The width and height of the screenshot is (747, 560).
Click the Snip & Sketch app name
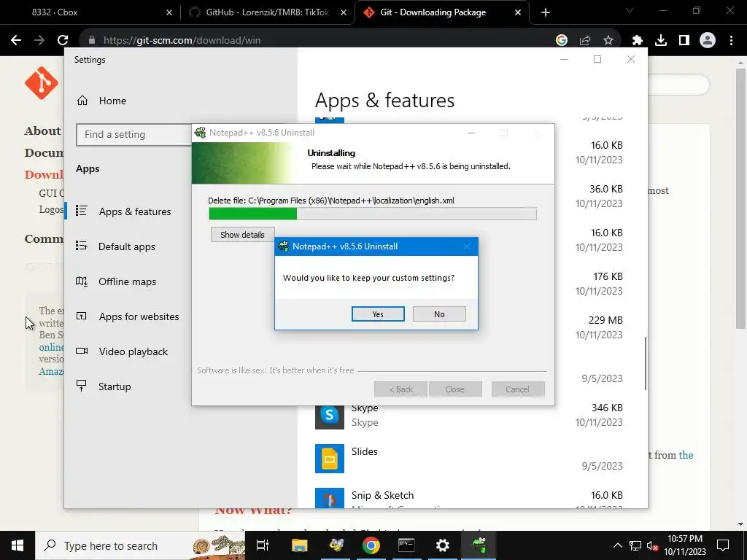[382, 495]
